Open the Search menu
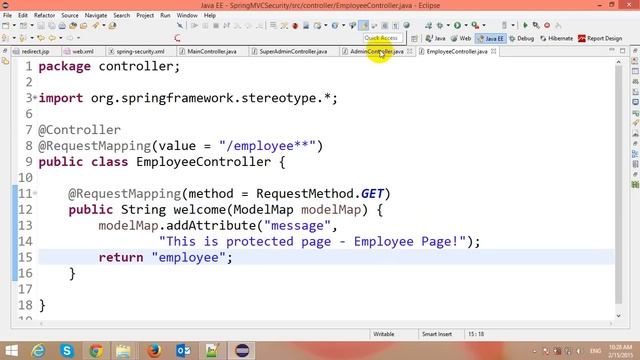This screenshot has height=360, width=640. [122, 15]
